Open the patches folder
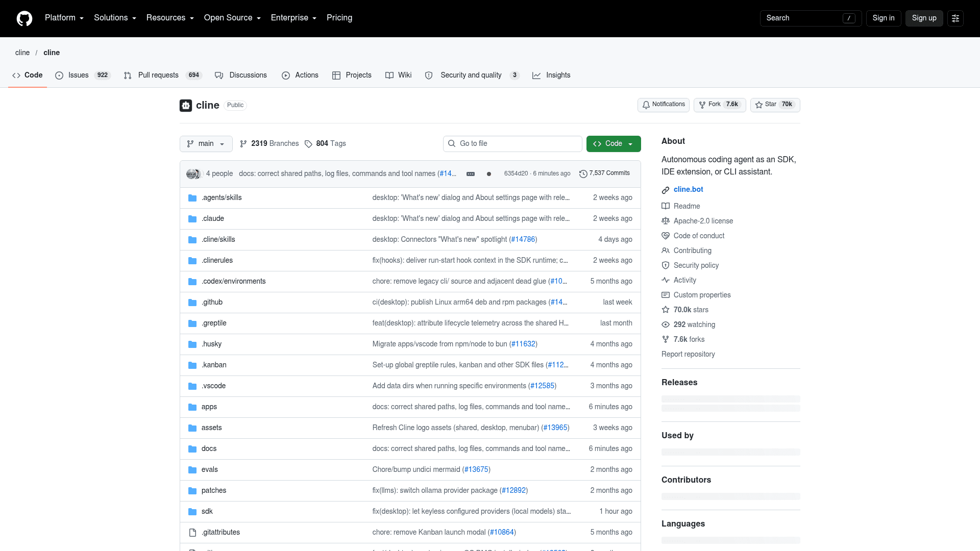This screenshot has width=980, height=551. pyautogui.click(x=214, y=491)
